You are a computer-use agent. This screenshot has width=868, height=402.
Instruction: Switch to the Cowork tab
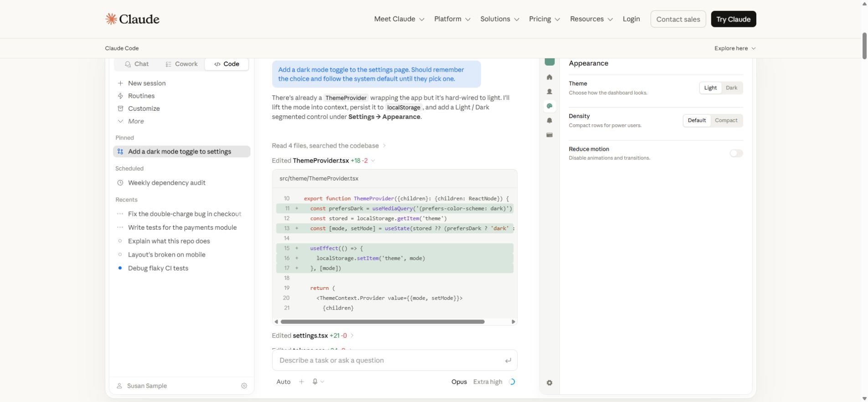(181, 64)
